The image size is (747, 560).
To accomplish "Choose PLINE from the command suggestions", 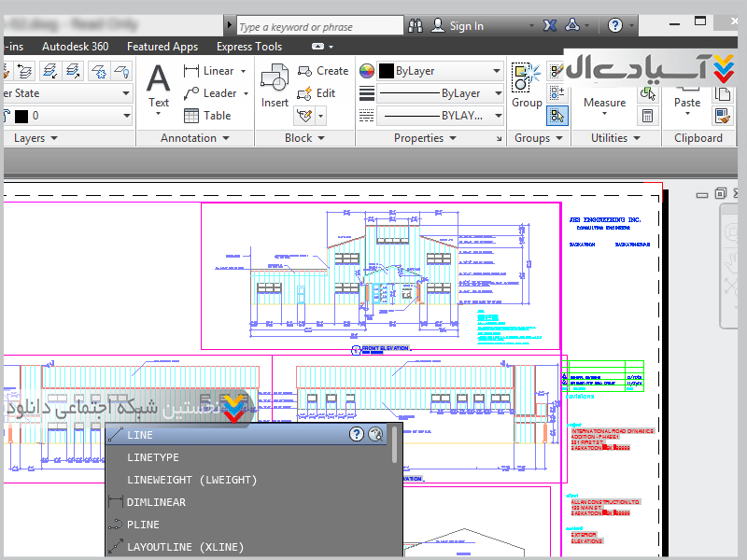I will click(143, 525).
